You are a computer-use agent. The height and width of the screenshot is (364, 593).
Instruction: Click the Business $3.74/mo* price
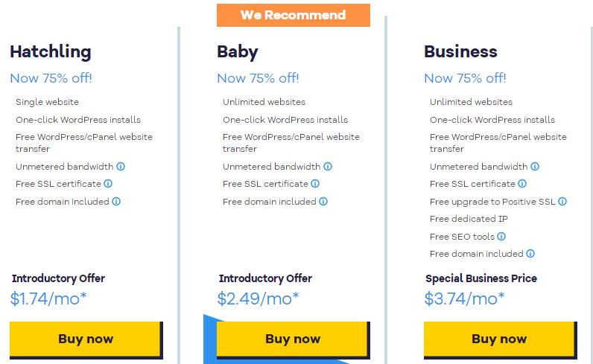(465, 298)
